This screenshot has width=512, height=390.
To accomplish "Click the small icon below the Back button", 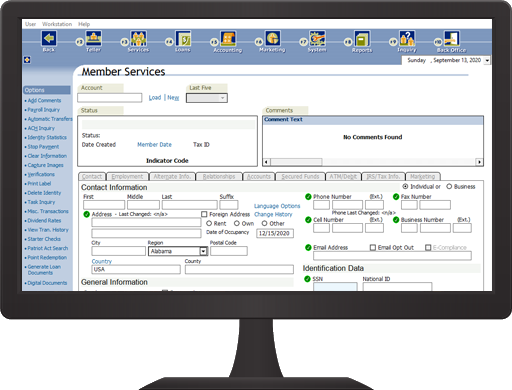I will tap(27, 60).
